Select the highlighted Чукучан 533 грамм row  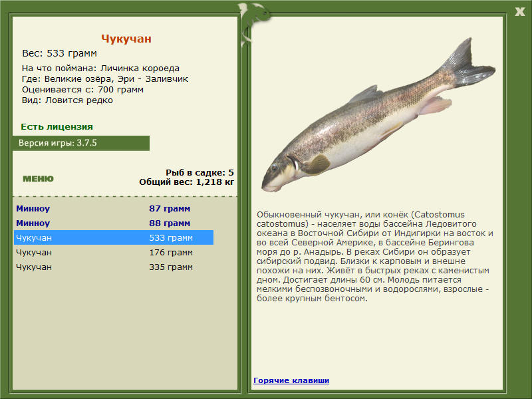pos(114,237)
